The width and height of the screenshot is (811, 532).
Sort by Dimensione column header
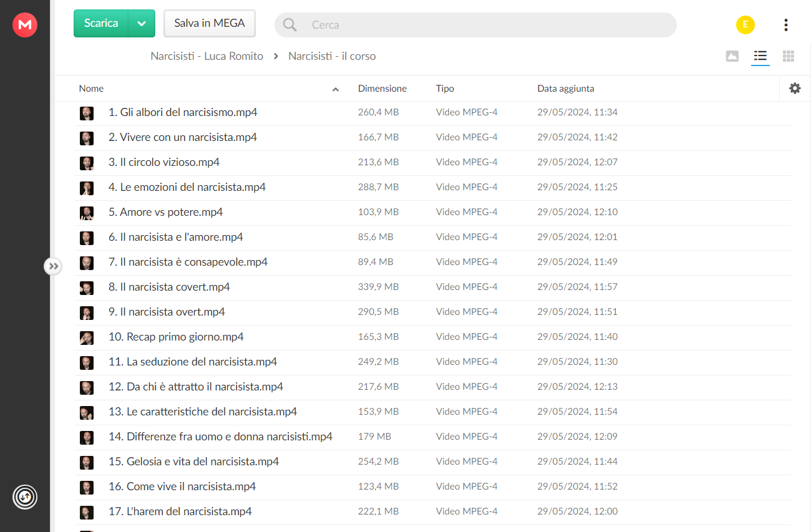382,89
